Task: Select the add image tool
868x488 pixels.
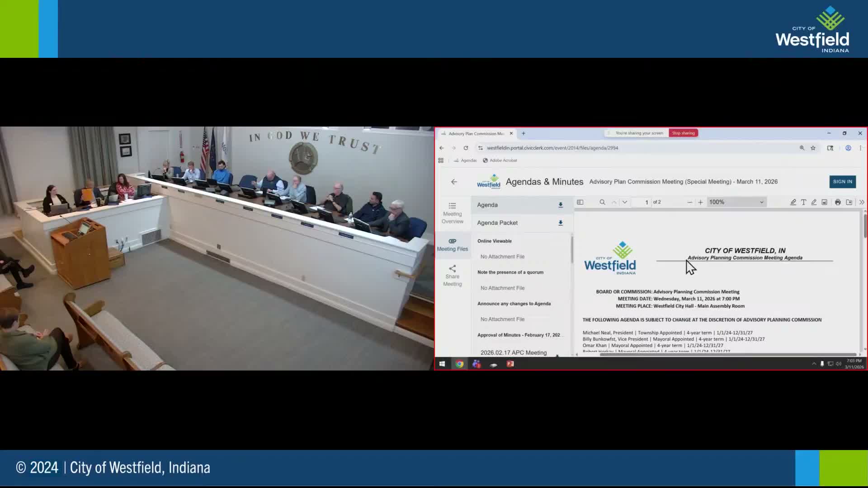Action: (824, 202)
